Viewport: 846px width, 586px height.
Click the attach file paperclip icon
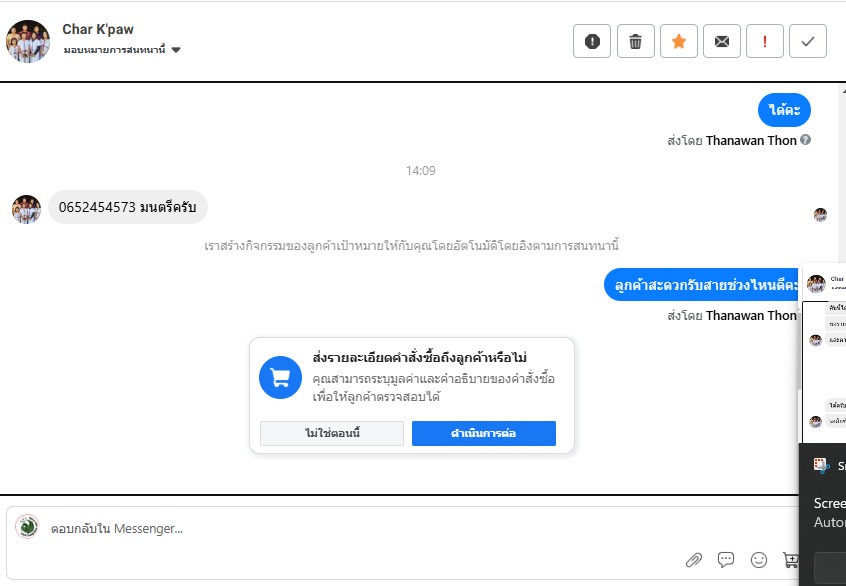[x=693, y=560]
